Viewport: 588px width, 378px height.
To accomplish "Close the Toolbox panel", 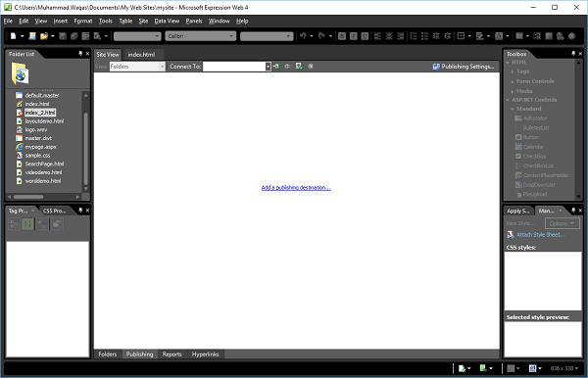I will [x=580, y=54].
